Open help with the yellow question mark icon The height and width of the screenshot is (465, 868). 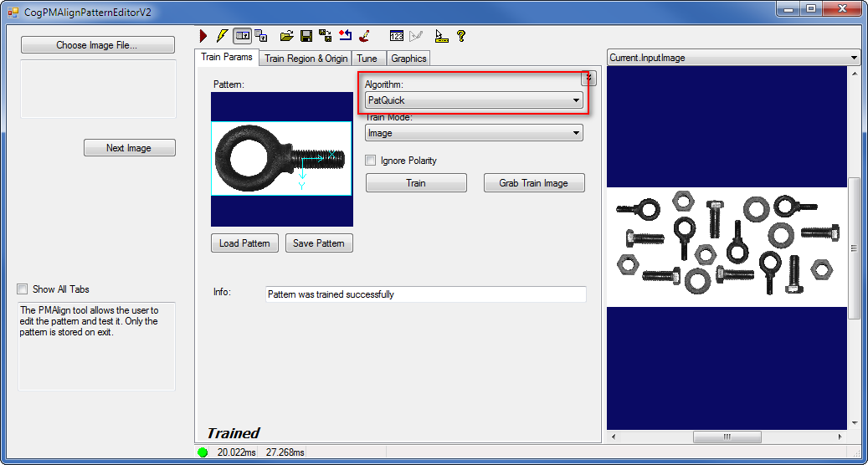[460, 36]
